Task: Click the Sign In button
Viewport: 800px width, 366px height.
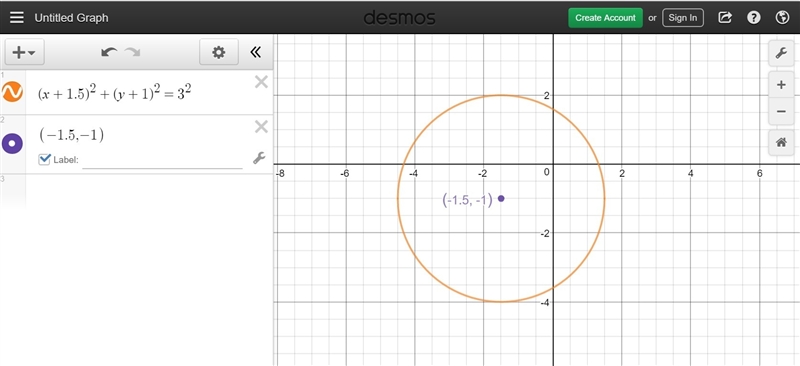Action: 683,17
